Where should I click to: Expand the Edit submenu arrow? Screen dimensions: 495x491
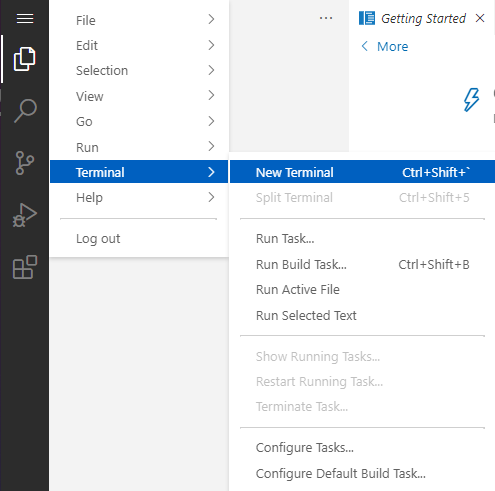[211, 45]
